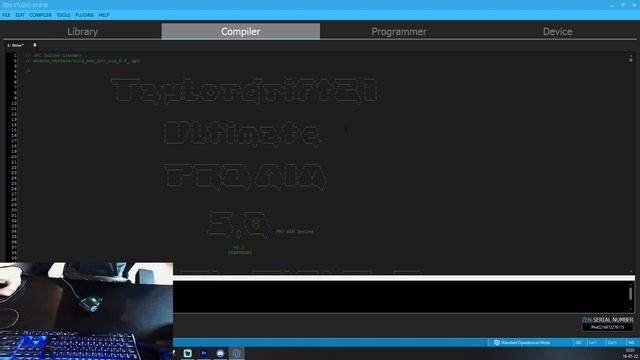Viewport: 640px width, 360px height.
Task: Click the code editor vertical scrollbar thumb
Action: coord(631,60)
